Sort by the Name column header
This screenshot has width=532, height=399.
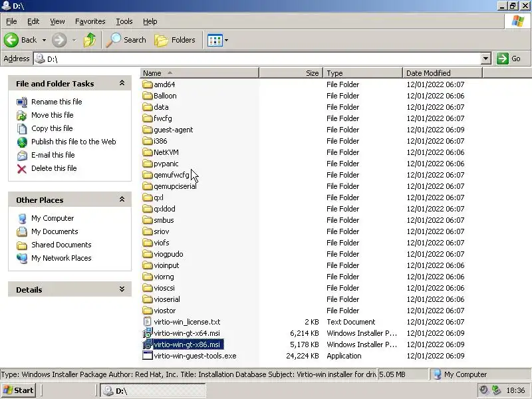pyautogui.click(x=199, y=73)
